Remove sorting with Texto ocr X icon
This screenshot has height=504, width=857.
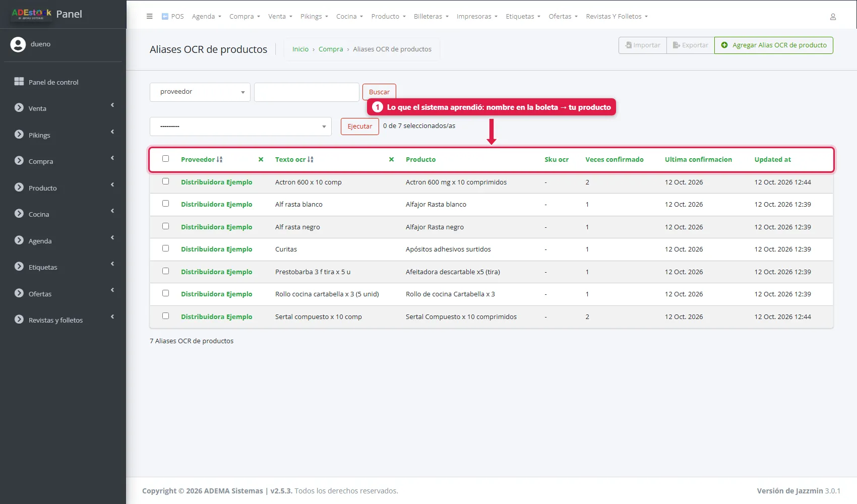tap(391, 159)
